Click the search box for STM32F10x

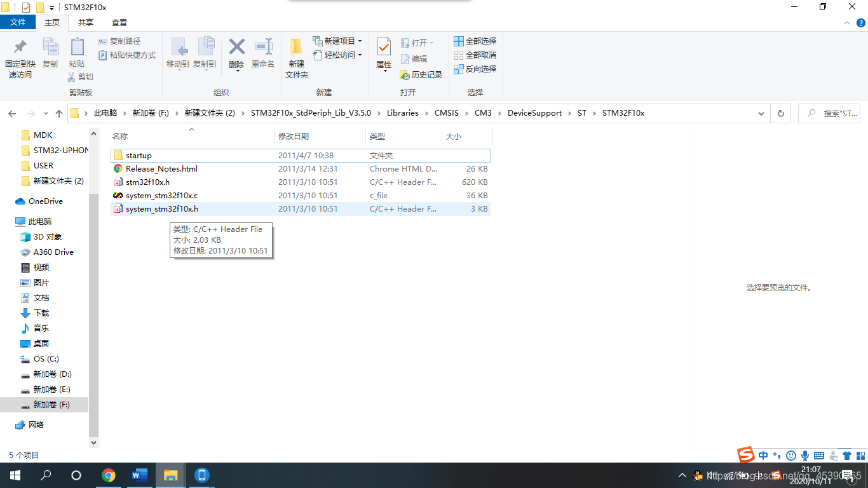pos(829,114)
